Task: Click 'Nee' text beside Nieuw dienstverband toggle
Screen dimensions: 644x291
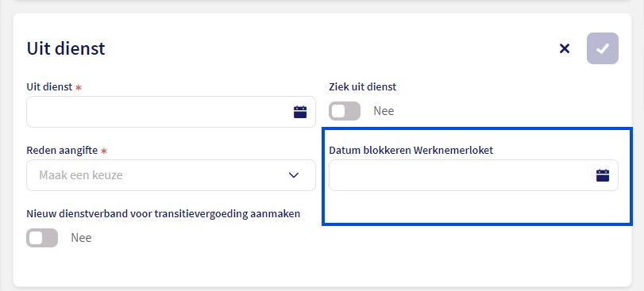Action: point(81,238)
